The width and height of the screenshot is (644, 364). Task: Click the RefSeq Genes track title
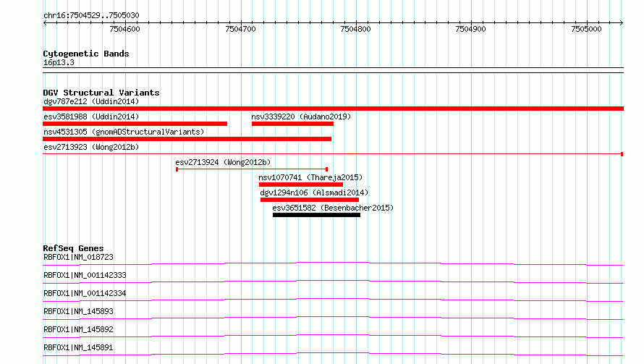point(73,248)
